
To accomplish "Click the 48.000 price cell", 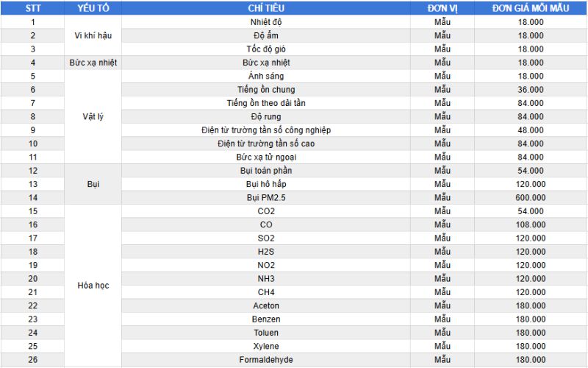I will point(531,130).
